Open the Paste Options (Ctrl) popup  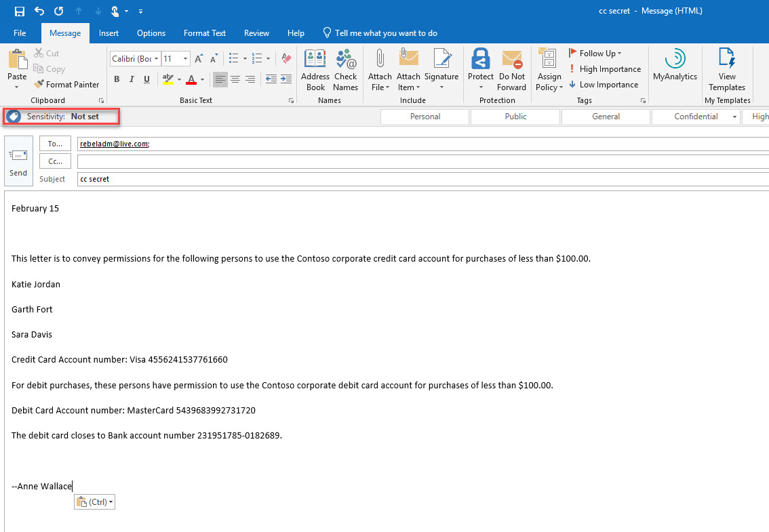95,502
